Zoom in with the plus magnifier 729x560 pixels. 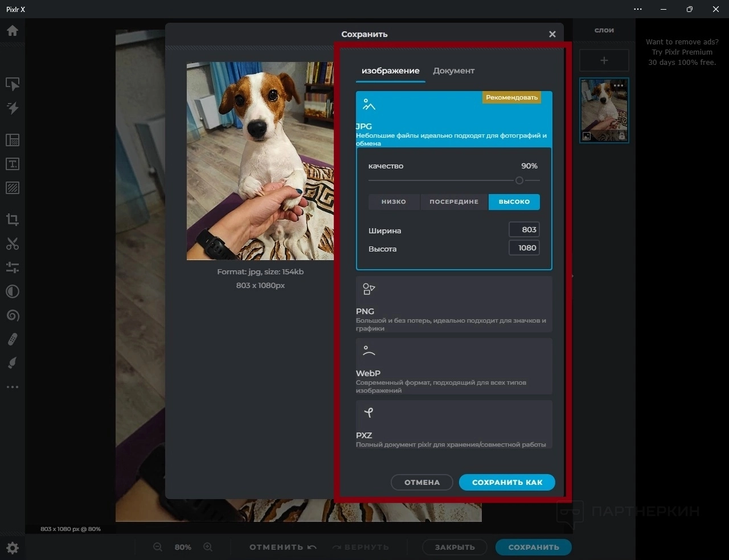[208, 547]
